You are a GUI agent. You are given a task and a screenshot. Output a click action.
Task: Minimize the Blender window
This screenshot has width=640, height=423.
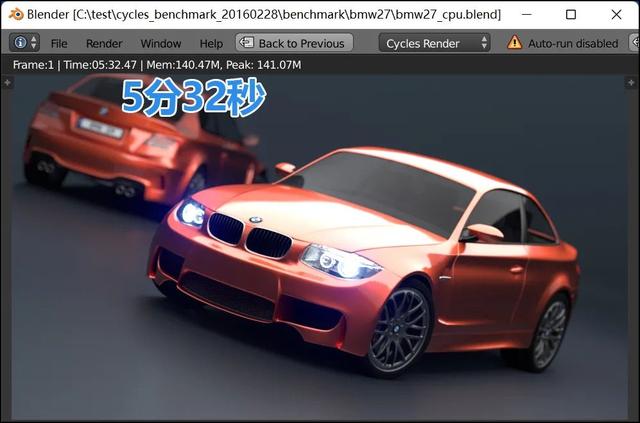point(527,15)
